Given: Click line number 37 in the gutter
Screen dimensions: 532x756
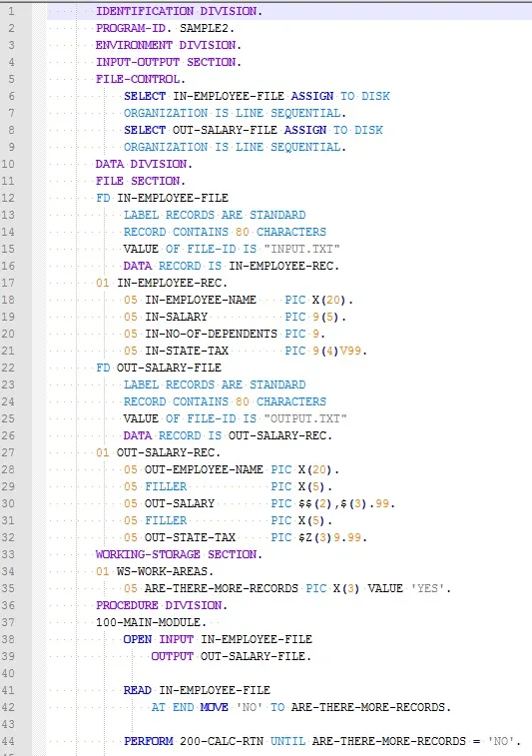Looking at the screenshot, I should click(x=8, y=622).
